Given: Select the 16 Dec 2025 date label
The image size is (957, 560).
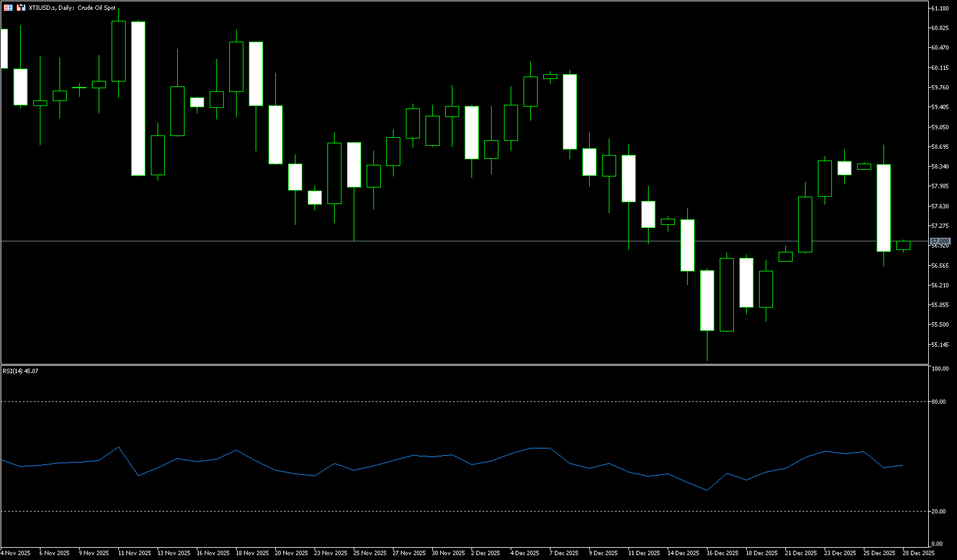Looking at the screenshot, I should click(x=721, y=553).
